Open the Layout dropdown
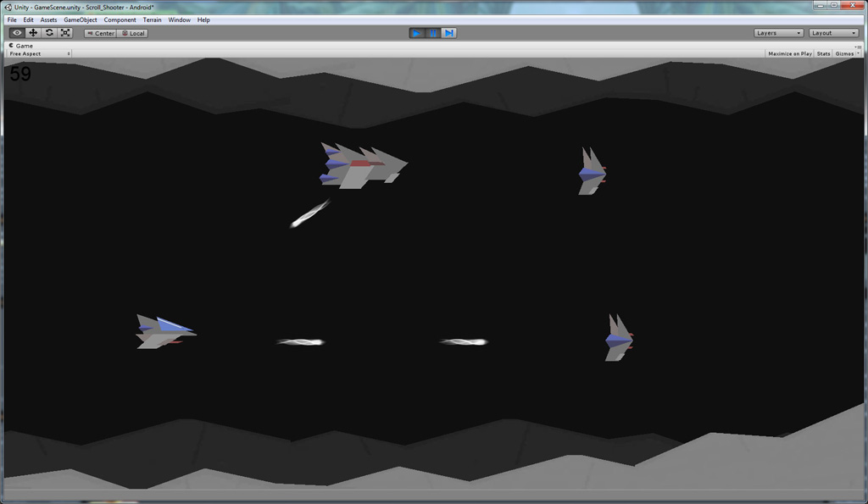This screenshot has width=868, height=504. click(834, 33)
